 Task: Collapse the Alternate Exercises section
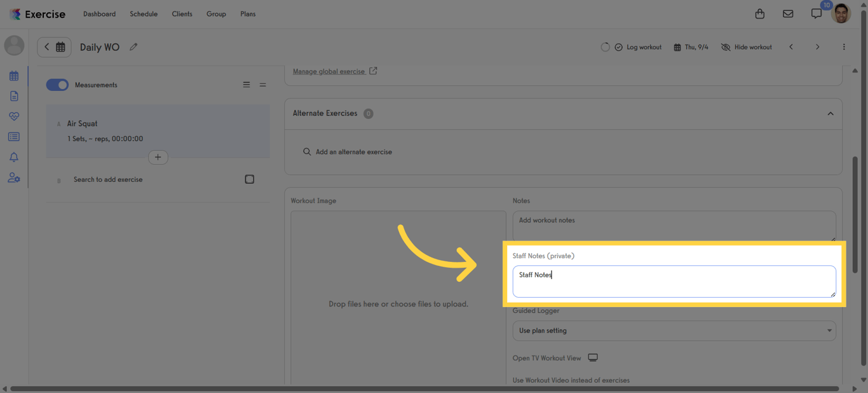831,113
